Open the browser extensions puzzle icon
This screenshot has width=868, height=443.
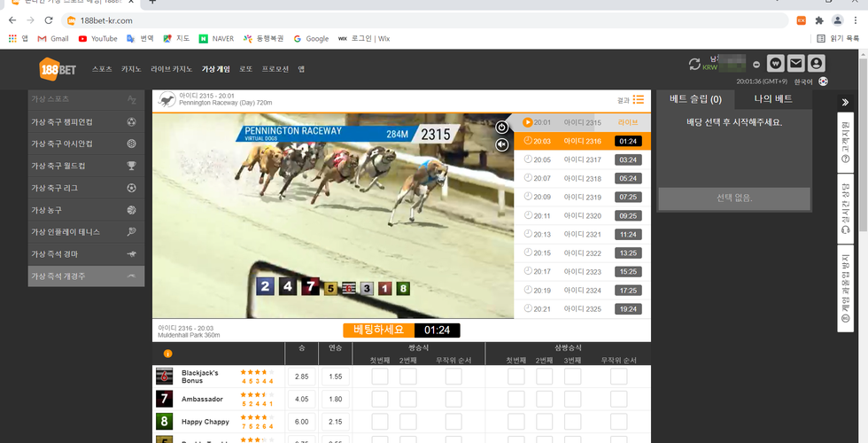tap(819, 20)
